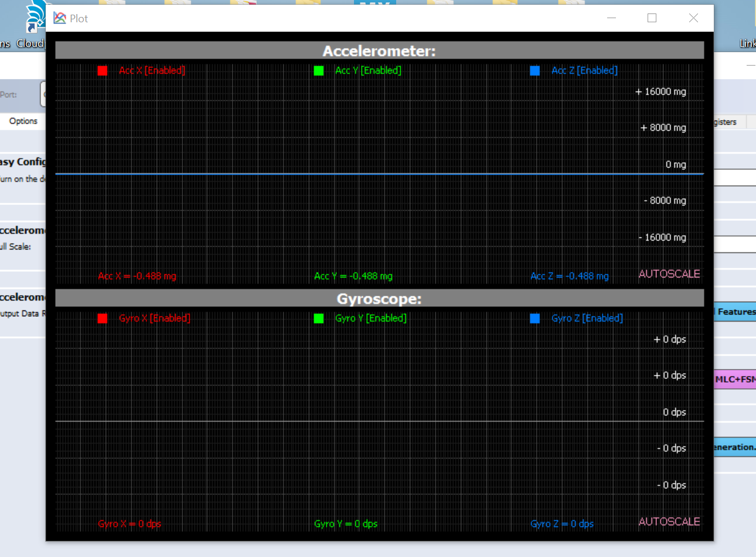Screen dimensions: 756x557
Task: Pick the red color swatch for Gyro X
Action: pyautogui.click(x=103, y=318)
